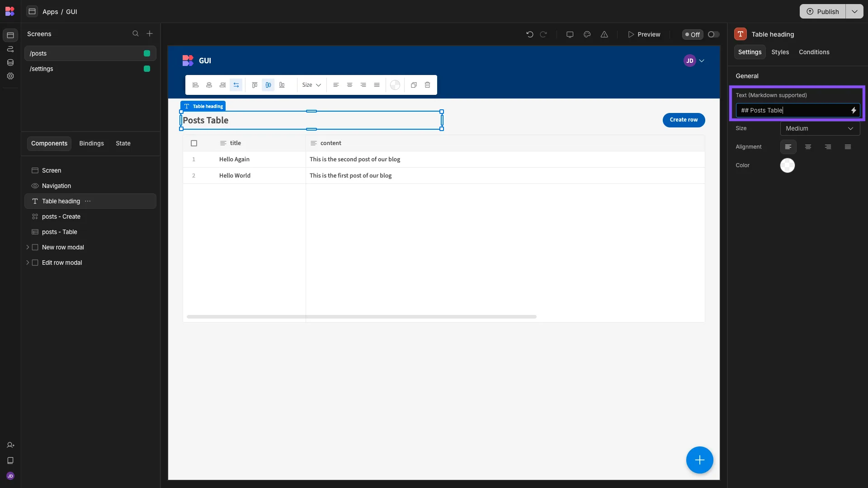This screenshot has height=488, width=868.
Task: Switch to the Settings tab
Action: 750,52
